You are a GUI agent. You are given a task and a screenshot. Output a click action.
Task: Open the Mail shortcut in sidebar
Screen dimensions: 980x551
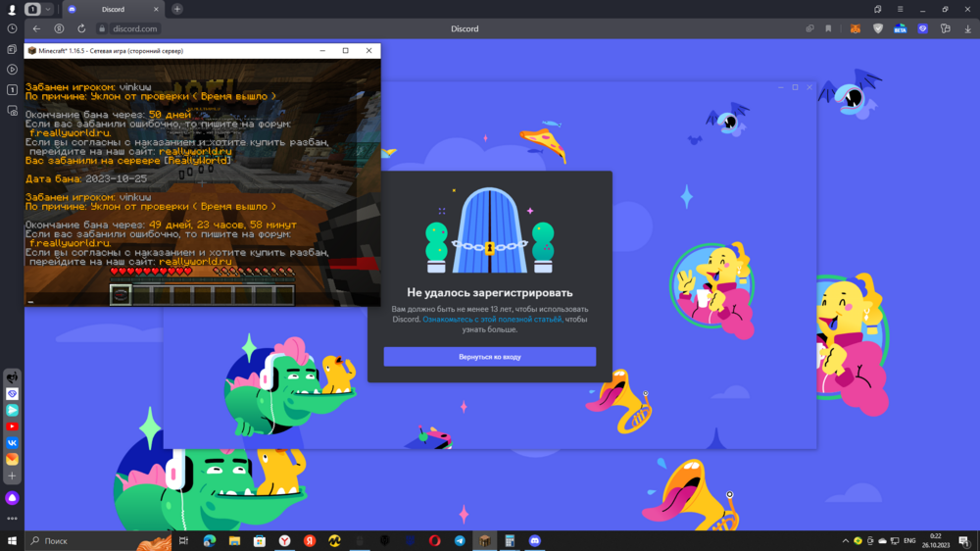pos(12,459)
